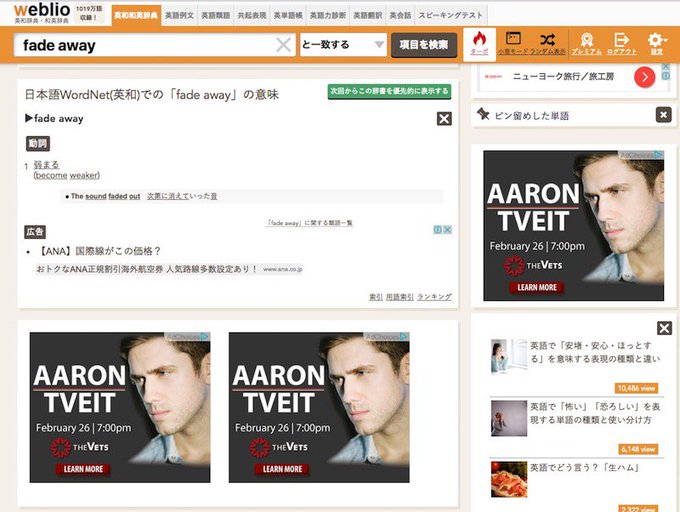680x512 pixels.
Task: Open the 英語力診断 tab
Action: (x=328, y=16)
